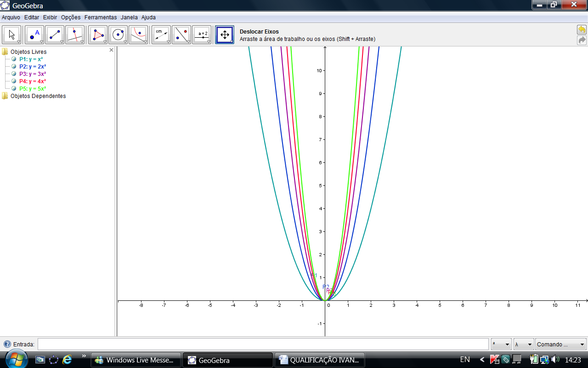This screenshot has width=588, height=368.
Task: Select equation text P4: y = 4x²
Action: [33, 81]
